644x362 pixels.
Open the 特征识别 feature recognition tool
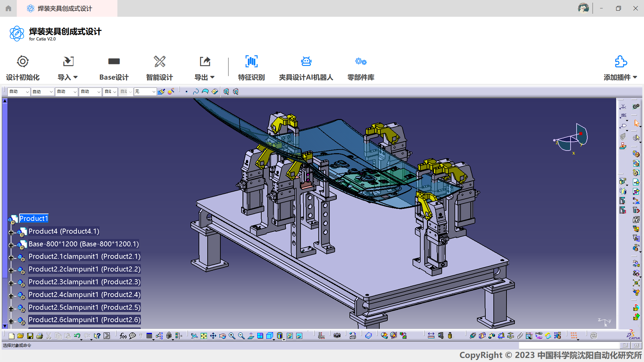251,68
